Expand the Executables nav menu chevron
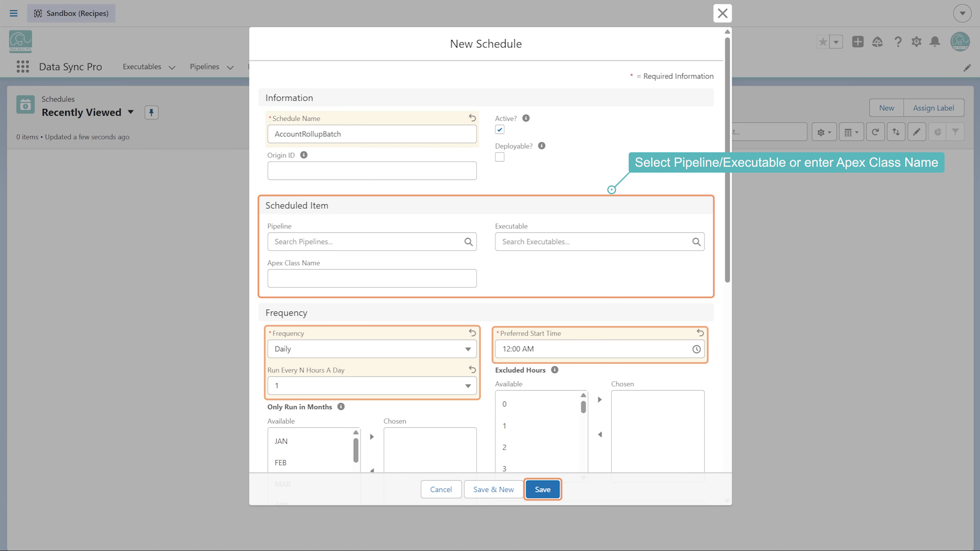The height and width of the screenshot is (551, 980). pos(172,68)
